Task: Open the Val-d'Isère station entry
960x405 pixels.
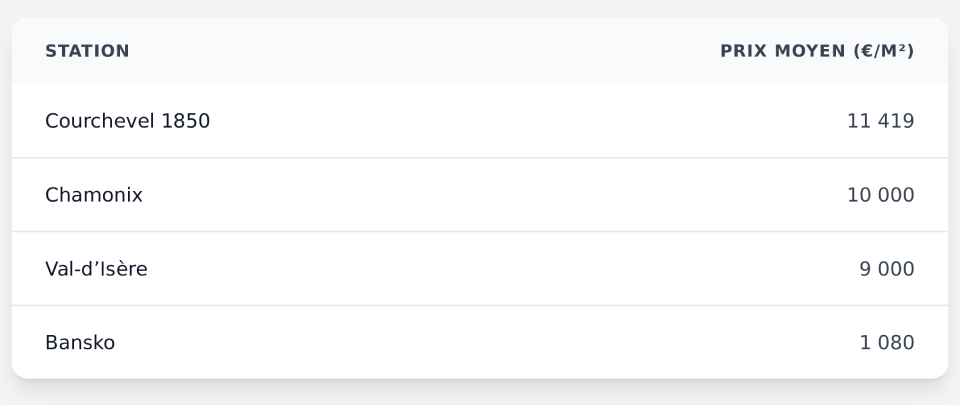Action: 96,269
